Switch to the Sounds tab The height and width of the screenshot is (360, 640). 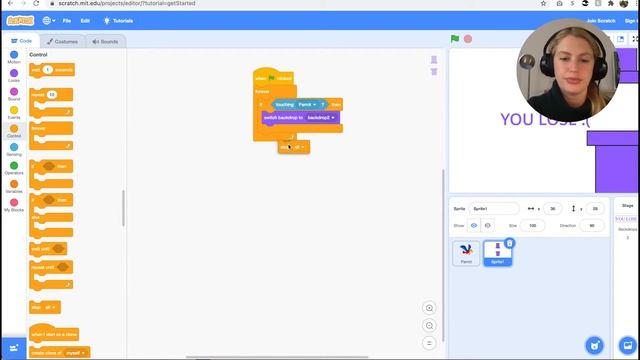[105, 41]
